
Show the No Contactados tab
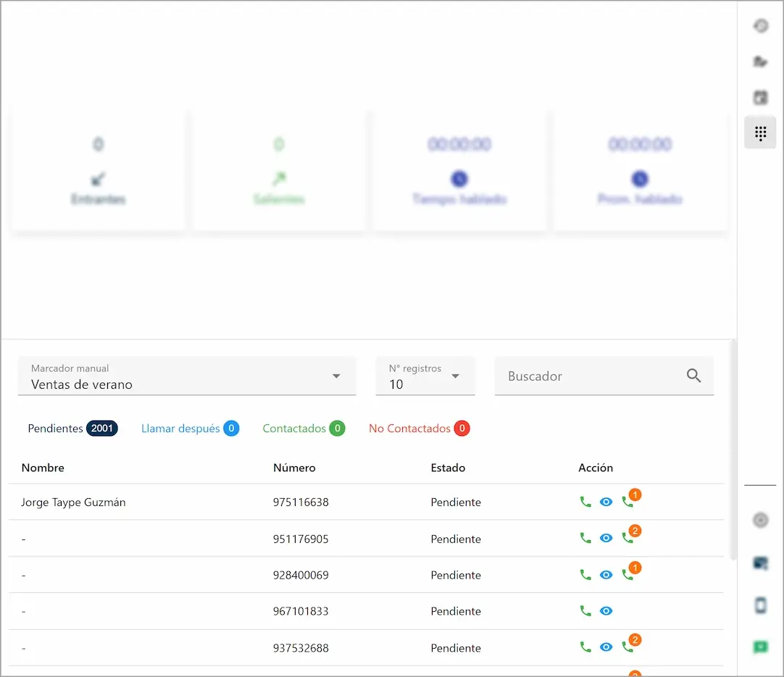[x=419, y=429]
